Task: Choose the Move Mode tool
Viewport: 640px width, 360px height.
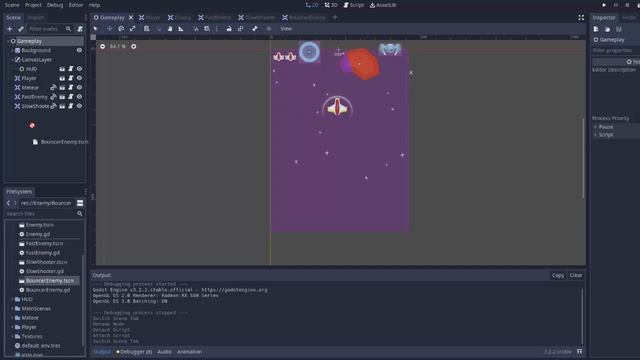Action: [x=109, y=29]
